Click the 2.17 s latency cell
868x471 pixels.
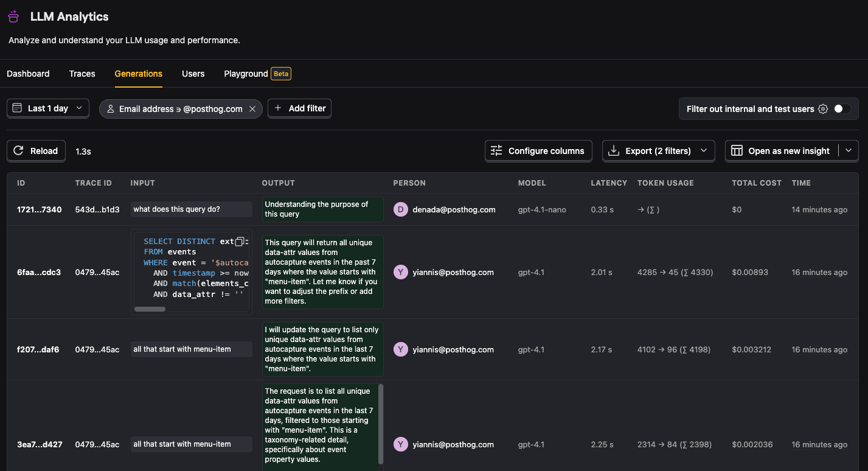click(602, 349)
